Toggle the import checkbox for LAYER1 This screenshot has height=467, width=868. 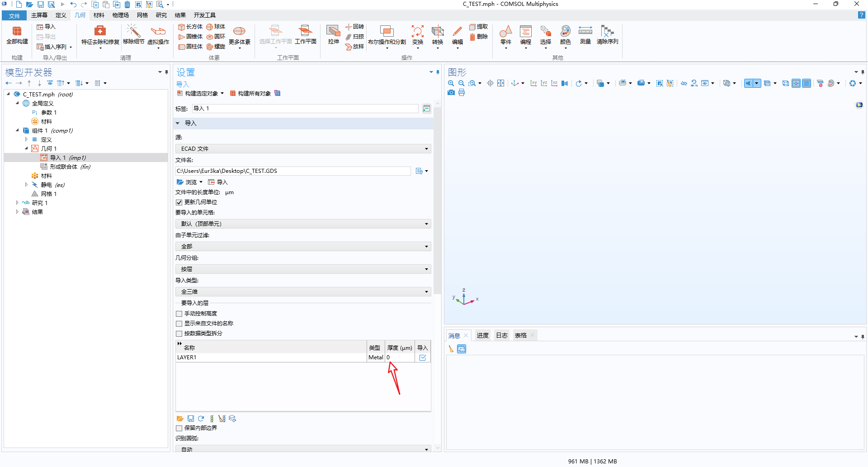click(x=423, y=357)
